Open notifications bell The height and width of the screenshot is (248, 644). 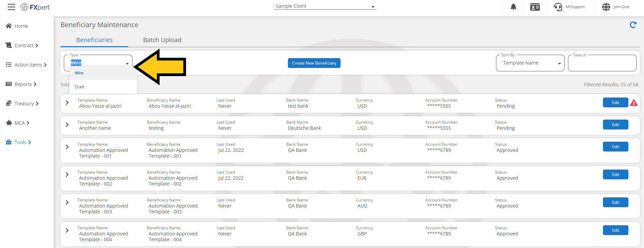(513, 7)
